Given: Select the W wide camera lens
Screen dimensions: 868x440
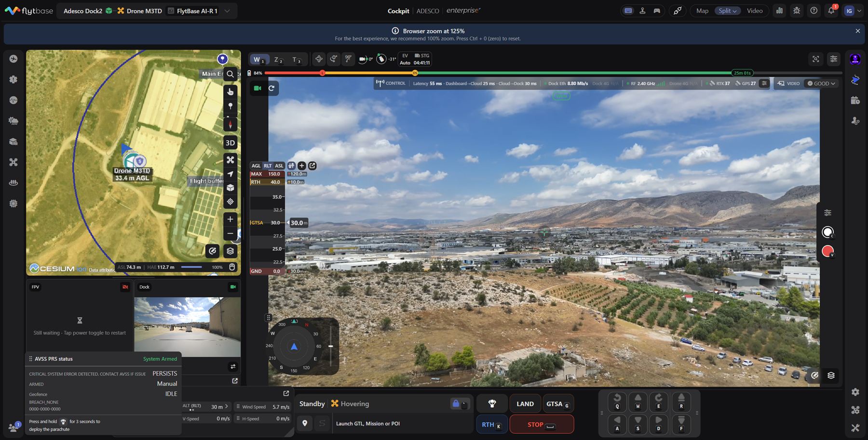Looking at the screenshot, I should tap(259, 59).
